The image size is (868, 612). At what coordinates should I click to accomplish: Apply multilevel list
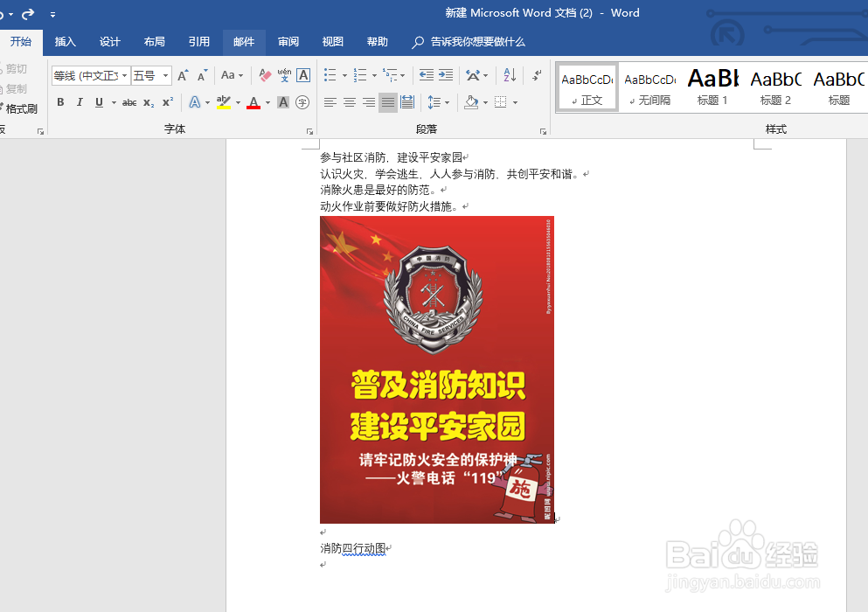(x=390, y=75)
